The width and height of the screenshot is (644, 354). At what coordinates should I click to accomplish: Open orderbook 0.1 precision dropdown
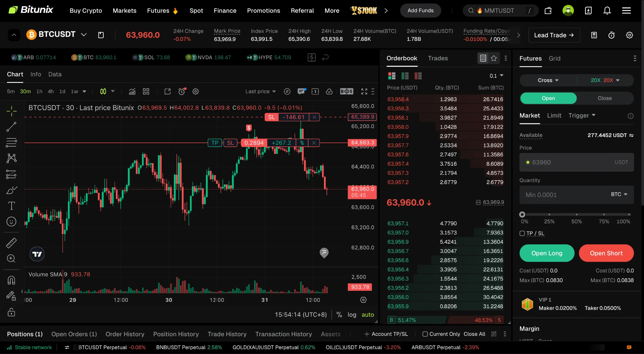496,76
